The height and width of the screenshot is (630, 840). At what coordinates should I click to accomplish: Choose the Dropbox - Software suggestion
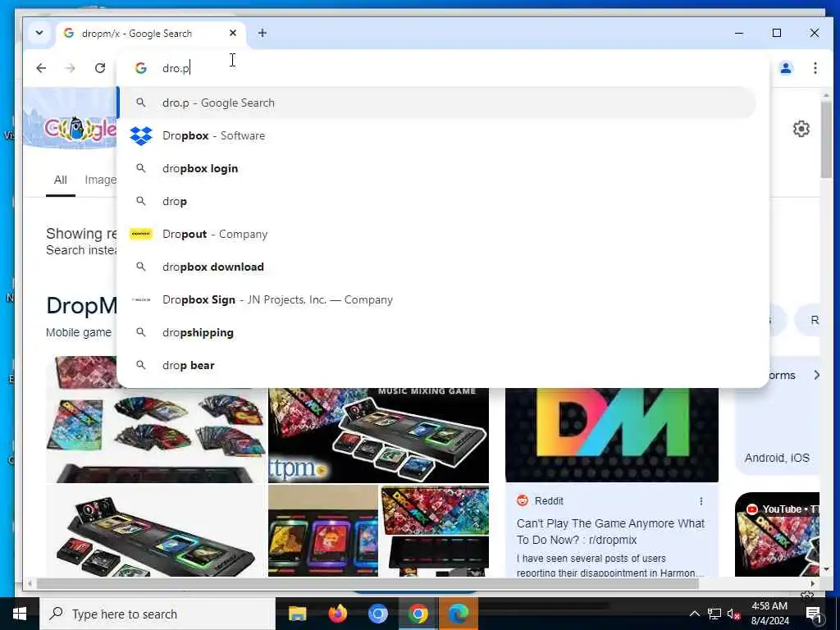(x=436, y=135)
